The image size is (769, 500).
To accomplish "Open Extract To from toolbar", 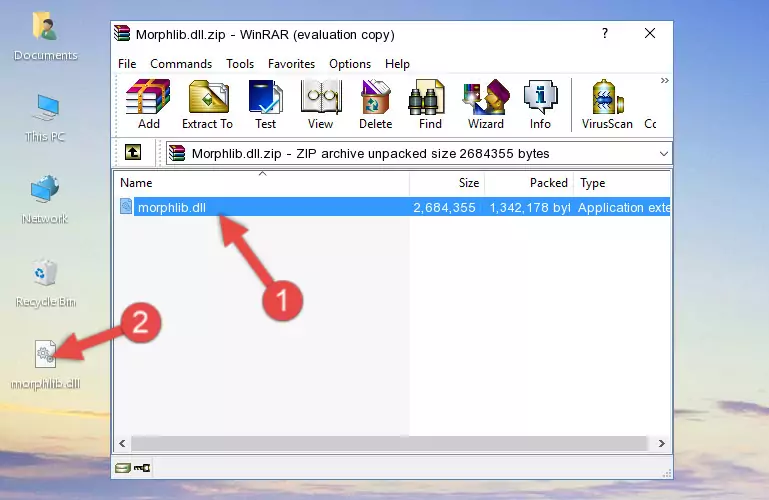I will (207, 104).
